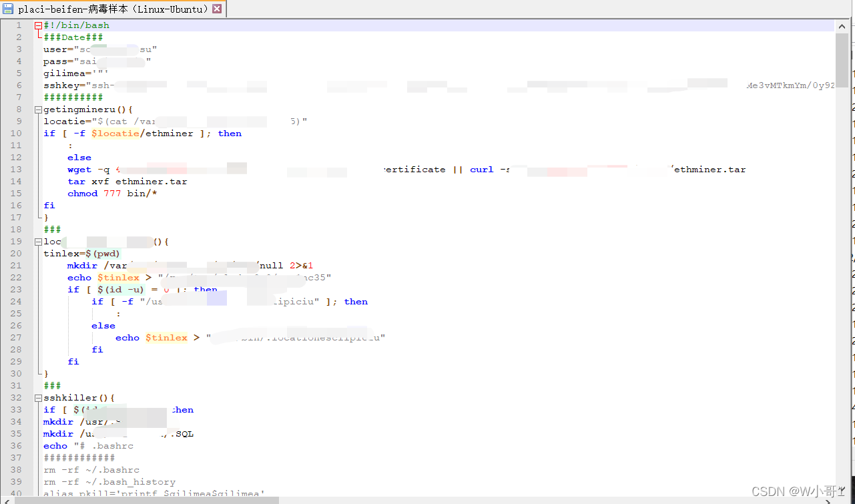
Task: Click the 'if [ $(id -u) = 0 ]; then' line
Action: click(143, 290)
